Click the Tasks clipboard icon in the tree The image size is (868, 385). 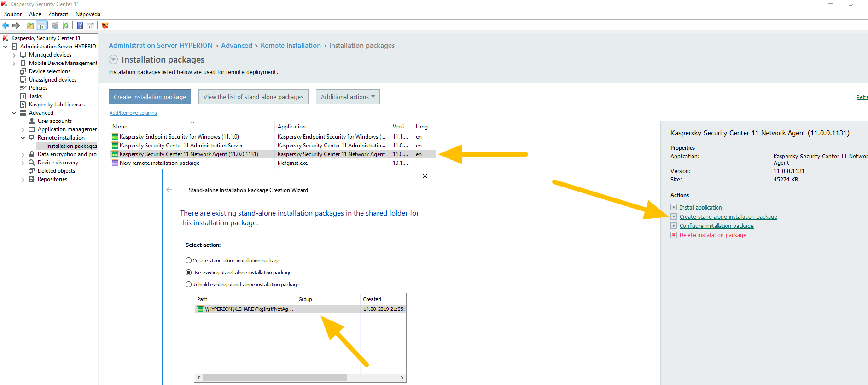(23, 96)
